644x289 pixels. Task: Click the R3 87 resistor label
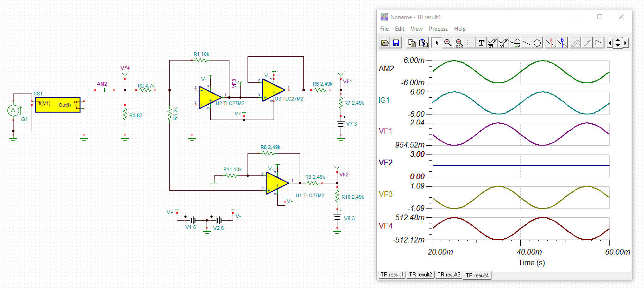click(136, 114)
